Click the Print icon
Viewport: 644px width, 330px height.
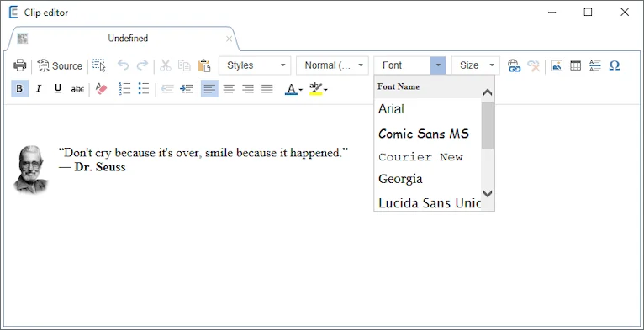pyautogui.click(x=19, y=65)
